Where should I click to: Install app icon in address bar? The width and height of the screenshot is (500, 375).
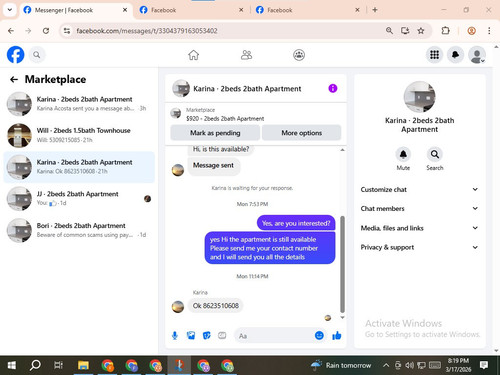[x=405, y=31]
